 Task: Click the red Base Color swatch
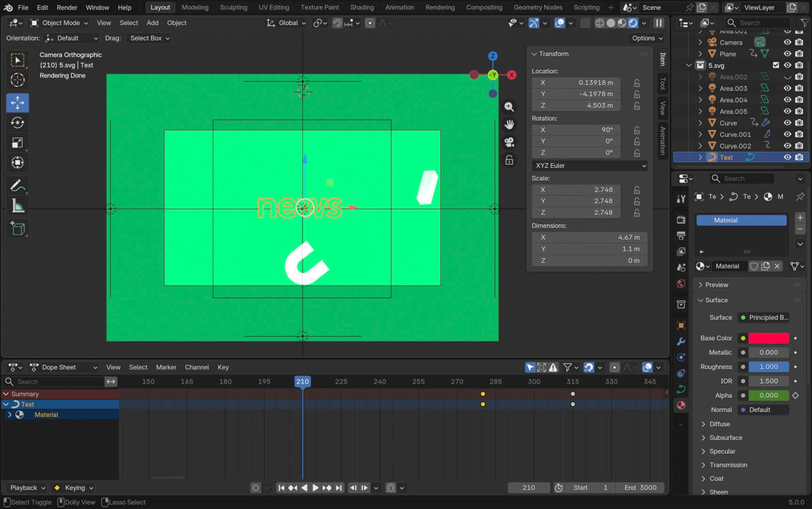tap(768, 338)
